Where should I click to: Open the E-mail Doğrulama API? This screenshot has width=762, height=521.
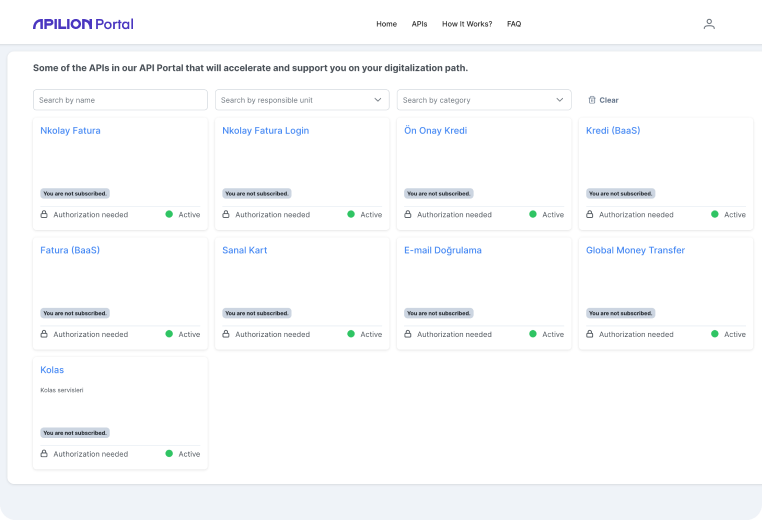(443, 250)
